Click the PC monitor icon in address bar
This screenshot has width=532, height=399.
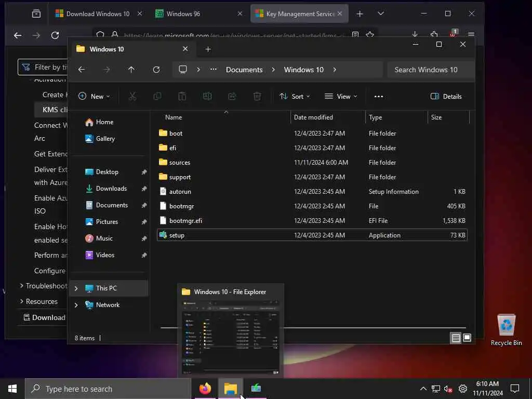pyautogui.click(x=183, y=70)
